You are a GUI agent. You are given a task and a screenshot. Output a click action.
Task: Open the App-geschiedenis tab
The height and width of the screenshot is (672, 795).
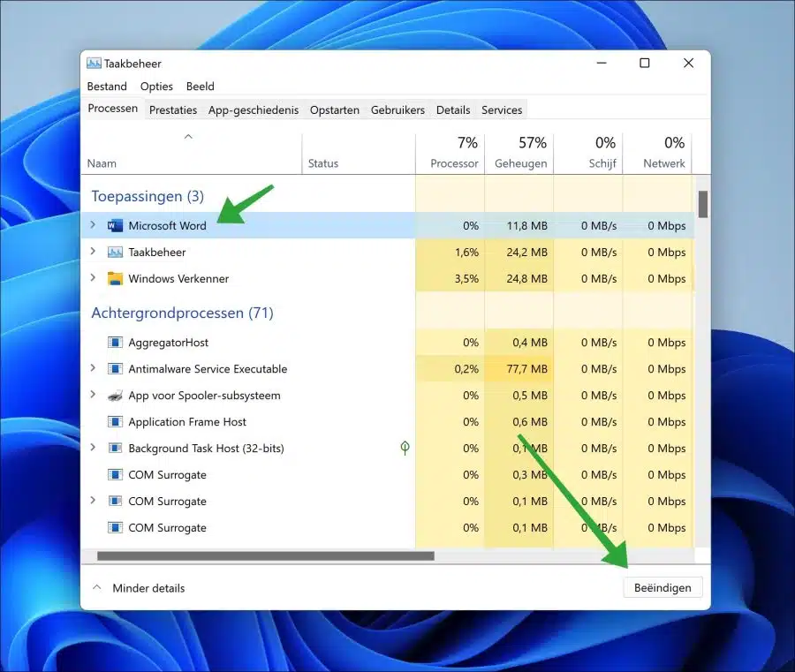pyautogui.click(x=254, y=110)
